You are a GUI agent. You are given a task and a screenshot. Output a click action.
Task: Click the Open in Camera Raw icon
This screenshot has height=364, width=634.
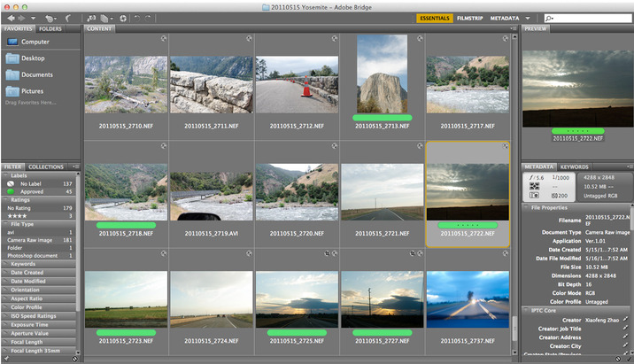[123, 18]
